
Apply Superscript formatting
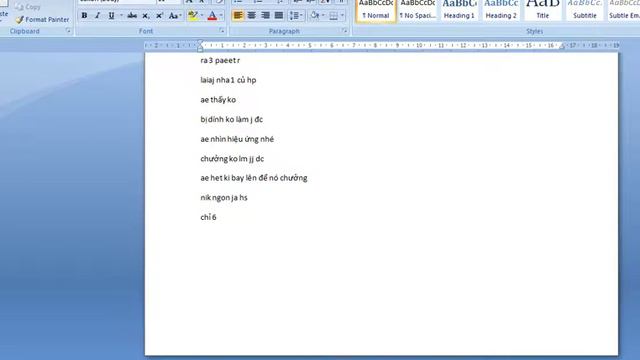[x=159, y=16]
